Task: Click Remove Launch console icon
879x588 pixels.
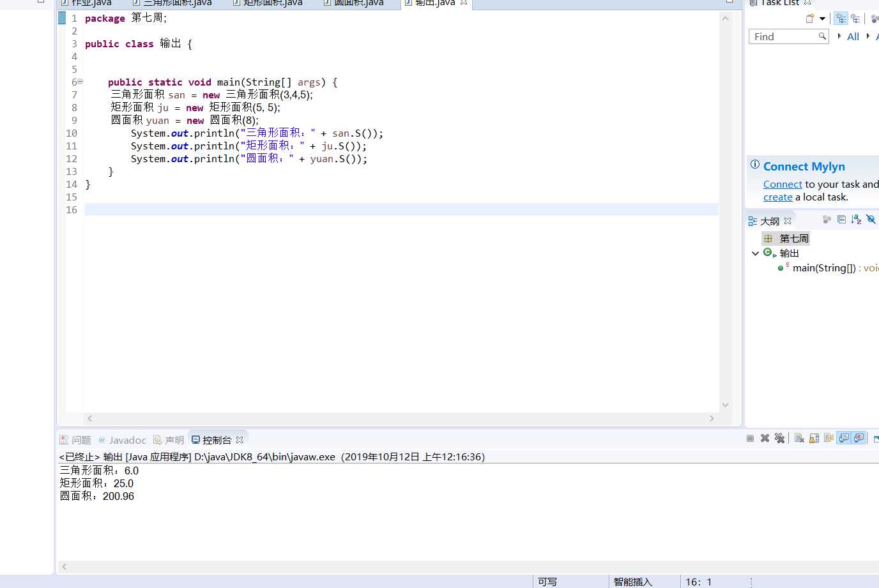Action: [765, 438]
